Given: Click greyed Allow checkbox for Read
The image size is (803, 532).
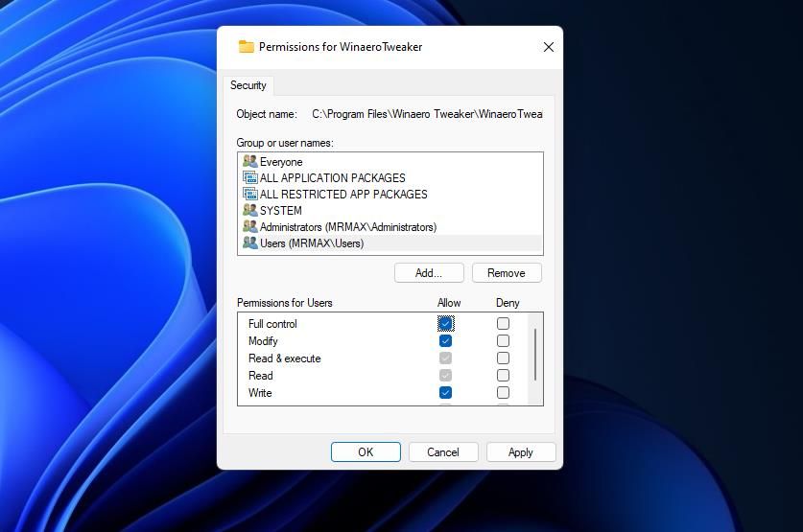Looking at the screenshot, I should pos(445,376).
